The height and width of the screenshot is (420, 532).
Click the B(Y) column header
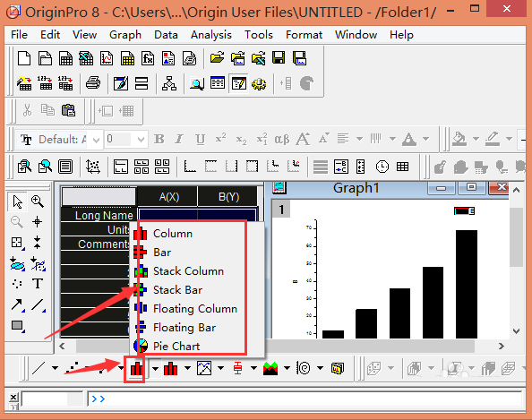click(x=227, y=197)
